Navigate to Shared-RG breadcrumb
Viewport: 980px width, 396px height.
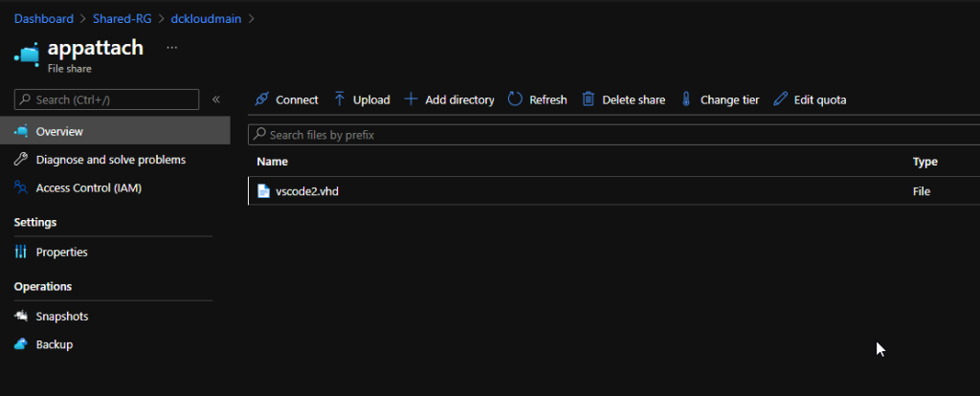click(x=122, y=19)
